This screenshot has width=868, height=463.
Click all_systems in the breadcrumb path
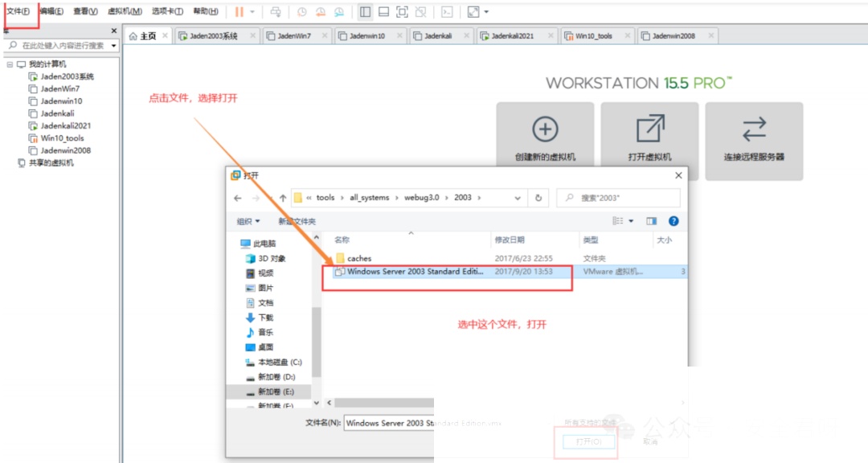click(x=369, y=198)
